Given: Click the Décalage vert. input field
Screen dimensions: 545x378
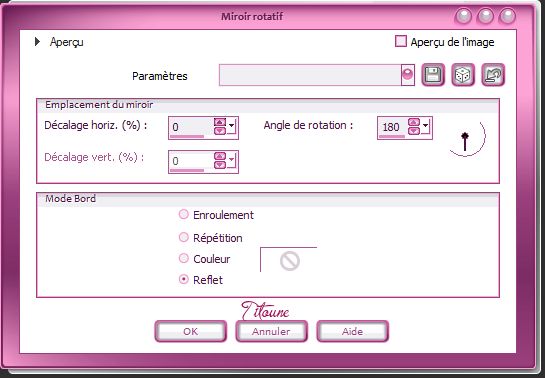Looking at the screenshot, I should tap(191, 161).
